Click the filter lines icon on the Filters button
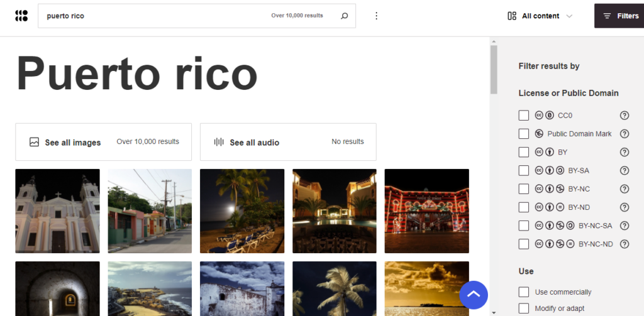This screenshot has width=644, height=316. click(607, 16)
